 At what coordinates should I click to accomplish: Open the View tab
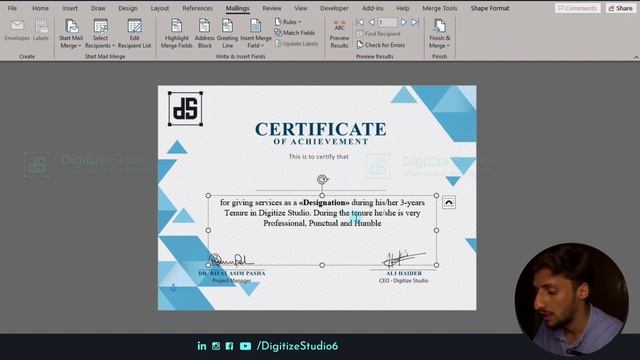301,8
